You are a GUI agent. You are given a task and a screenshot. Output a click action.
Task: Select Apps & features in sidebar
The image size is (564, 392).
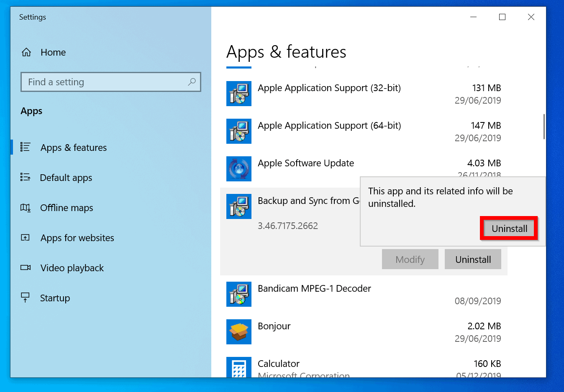tap(74, 148)
